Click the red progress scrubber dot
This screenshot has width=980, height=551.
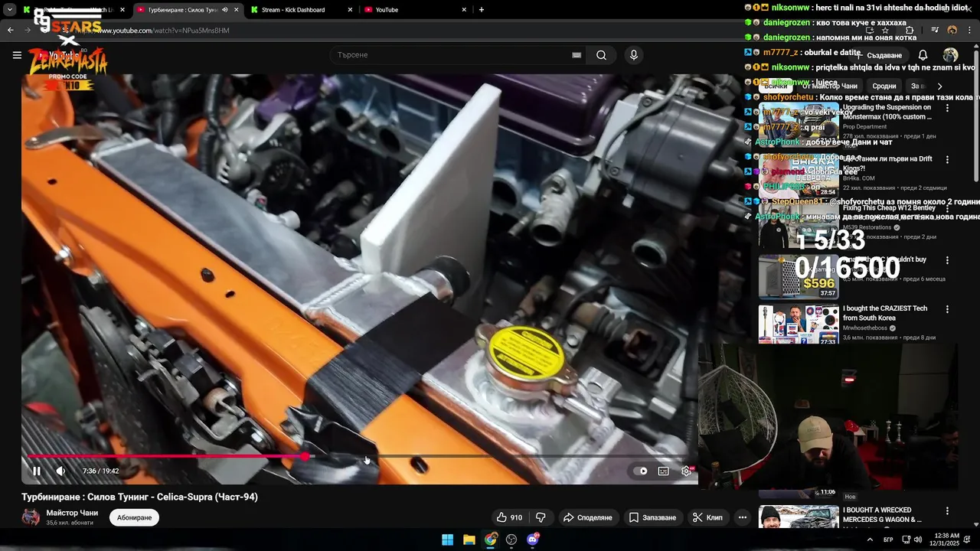(305, 456)
